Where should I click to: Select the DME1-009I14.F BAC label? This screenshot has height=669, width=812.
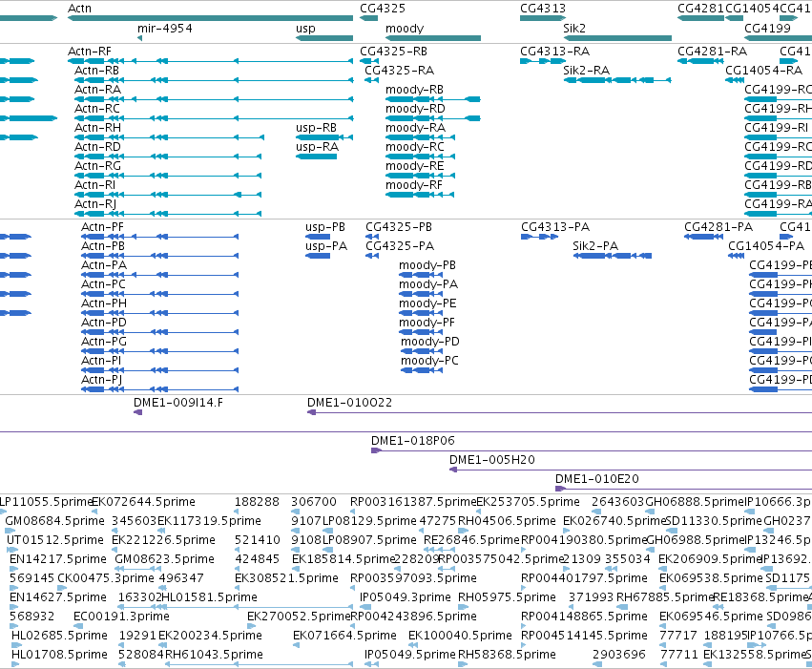[x=178, y=403]
